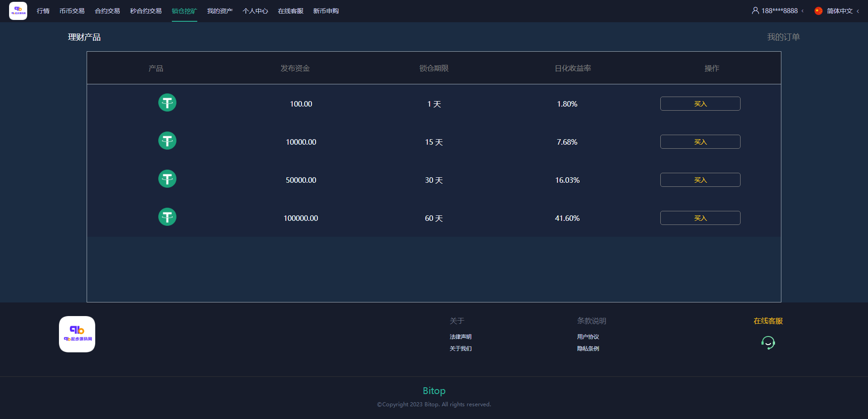Click the Tether icon in the 15-day row
This screenshot has height=419, width=868.
tap(167, 141)
